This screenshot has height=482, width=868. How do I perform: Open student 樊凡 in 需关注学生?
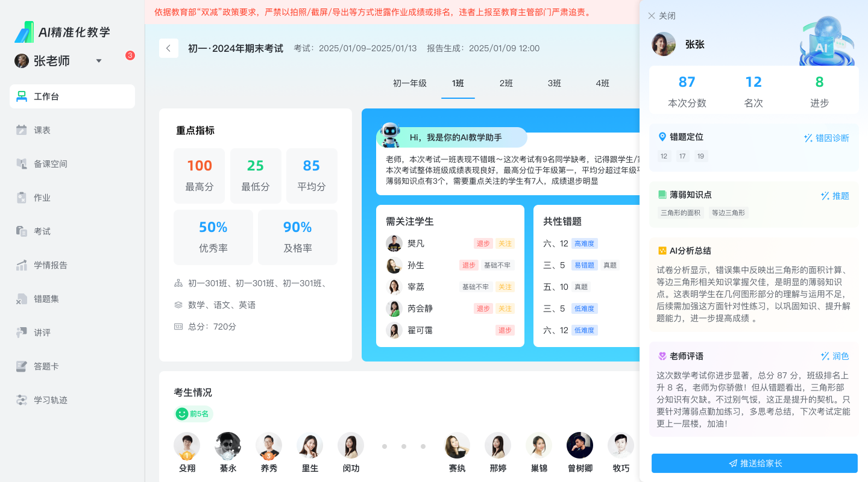450,243
